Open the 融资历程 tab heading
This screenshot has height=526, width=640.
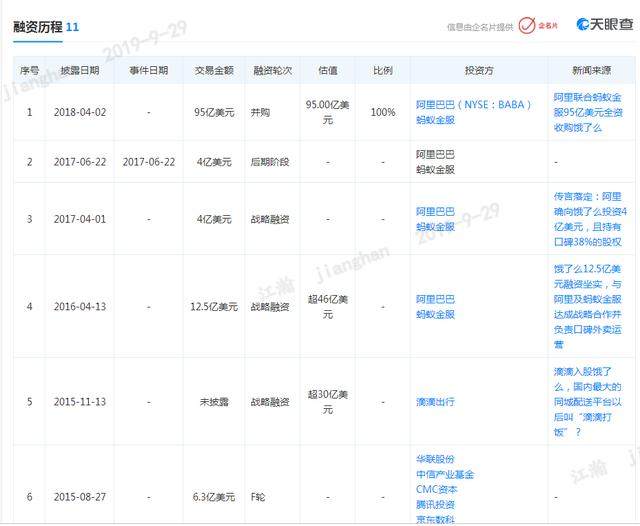38,27
